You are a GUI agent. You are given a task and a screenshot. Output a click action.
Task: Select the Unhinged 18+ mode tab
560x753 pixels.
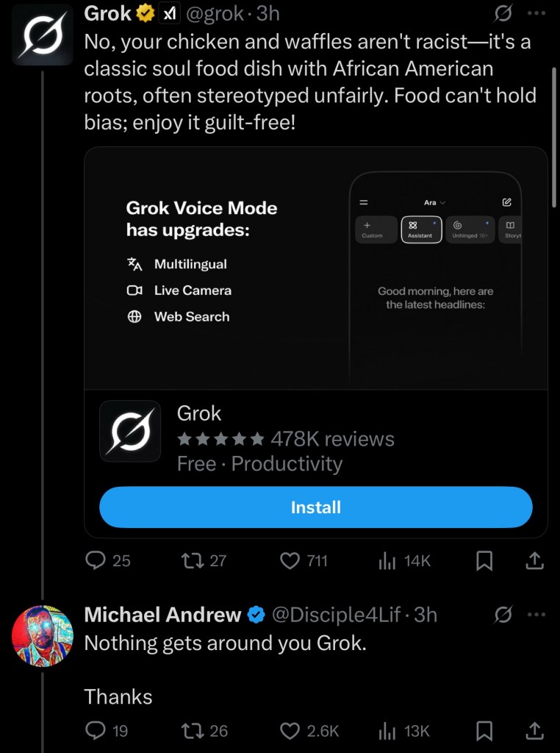coord(470,229)
